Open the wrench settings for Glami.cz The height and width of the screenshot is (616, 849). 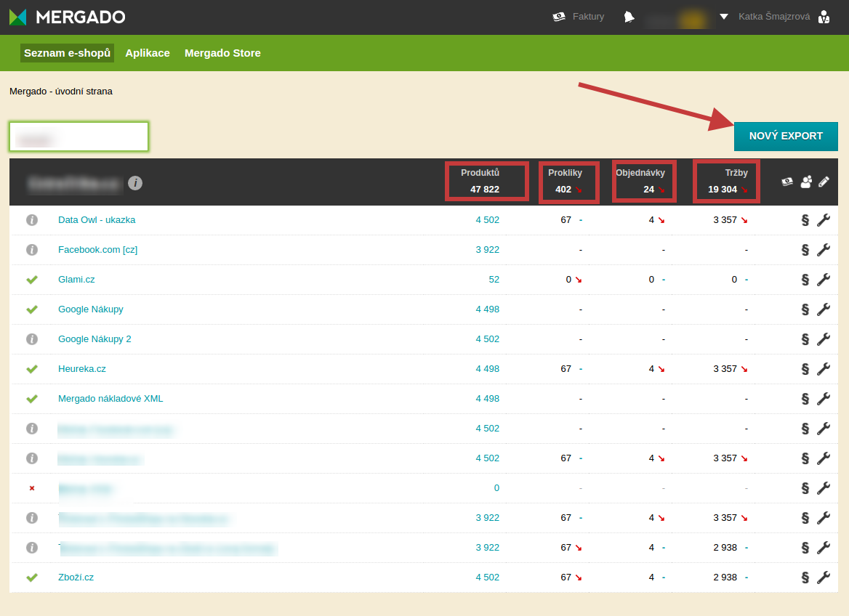(x=824, y=280)
